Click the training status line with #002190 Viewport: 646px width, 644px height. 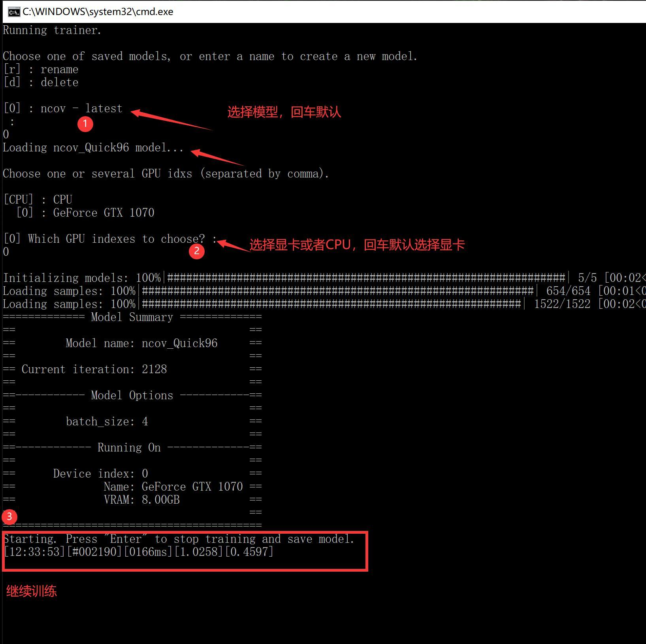click(139, 551)
